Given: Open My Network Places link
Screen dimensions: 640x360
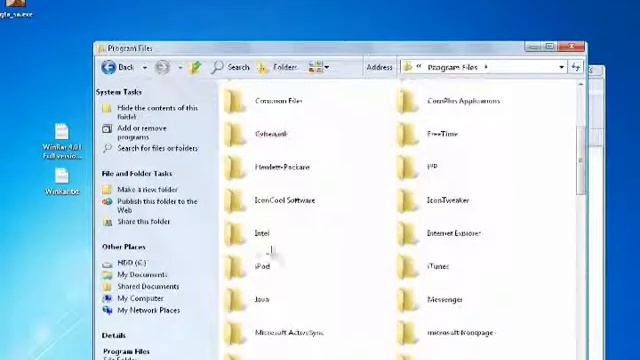Looking at the screenshot, I should point(148,310).
